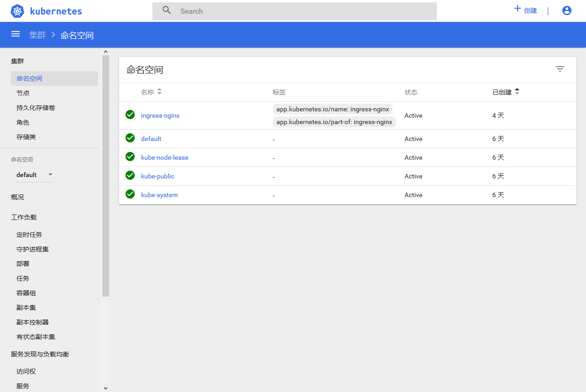Click green status icon for ingress-nginx
The image size is (586, 392).
(x=130, y=115)
